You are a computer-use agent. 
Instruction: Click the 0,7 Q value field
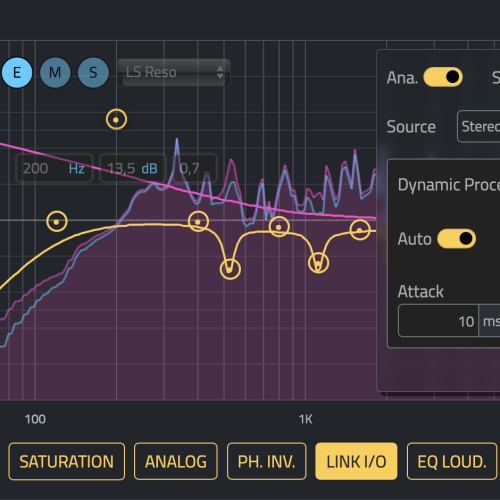click(x=194, y=168)
